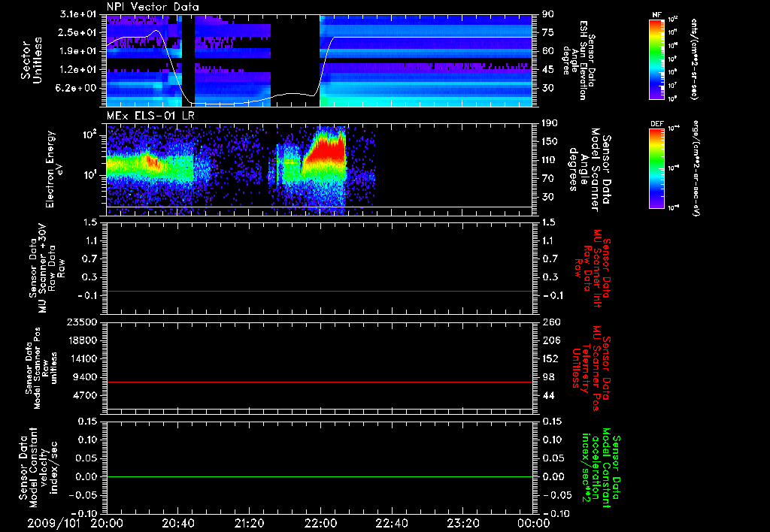Click the green 'Model Constant acceleration' label
The width and height of the screenshot is (770, 532).
[601, 469]
